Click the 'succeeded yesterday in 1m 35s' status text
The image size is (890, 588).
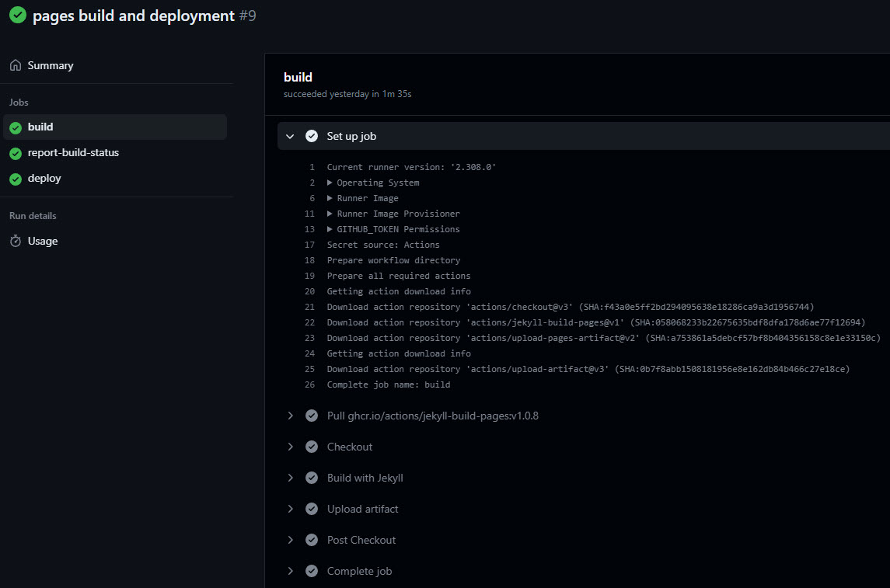coord(347,94)
